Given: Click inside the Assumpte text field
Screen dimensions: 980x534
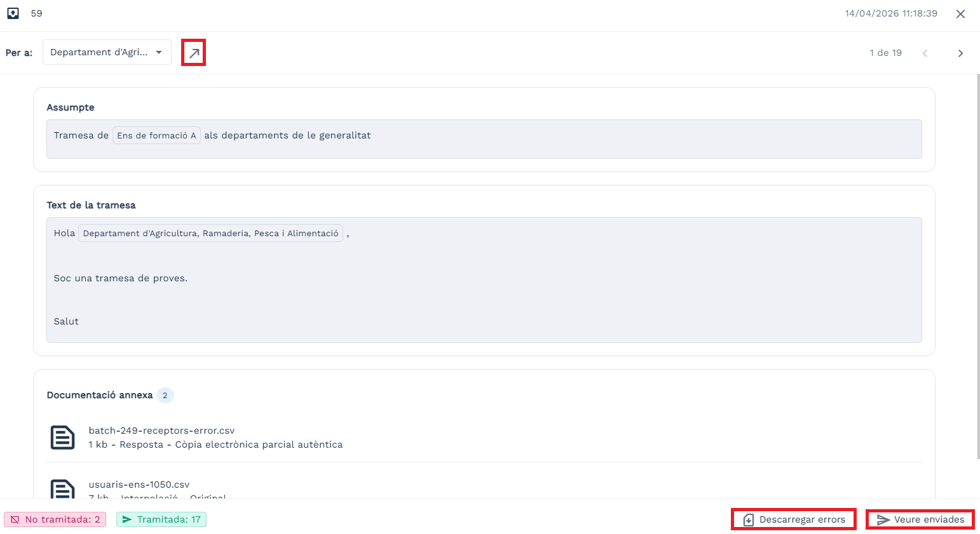Looking at the screenshot, I should 572,139.
